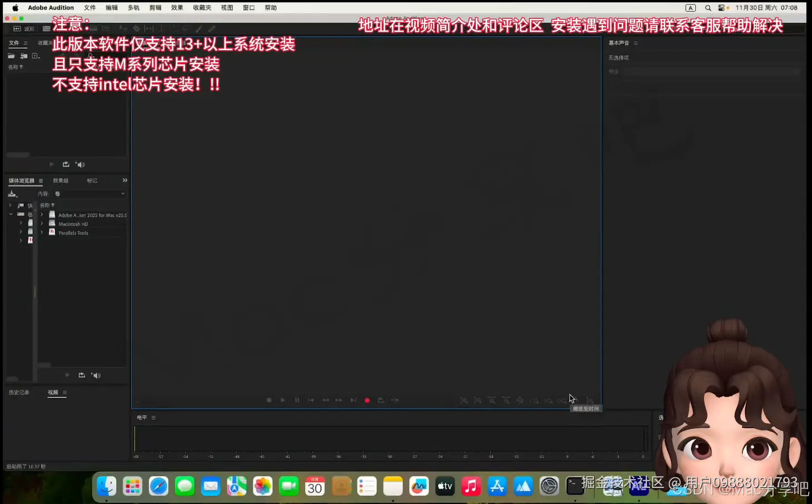Click the Pause icon in transport controls

coord(297,400)
